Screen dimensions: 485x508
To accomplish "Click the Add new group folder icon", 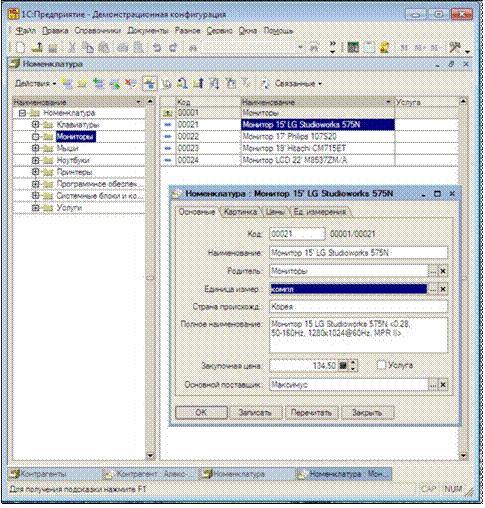I will tap(82, 84).
